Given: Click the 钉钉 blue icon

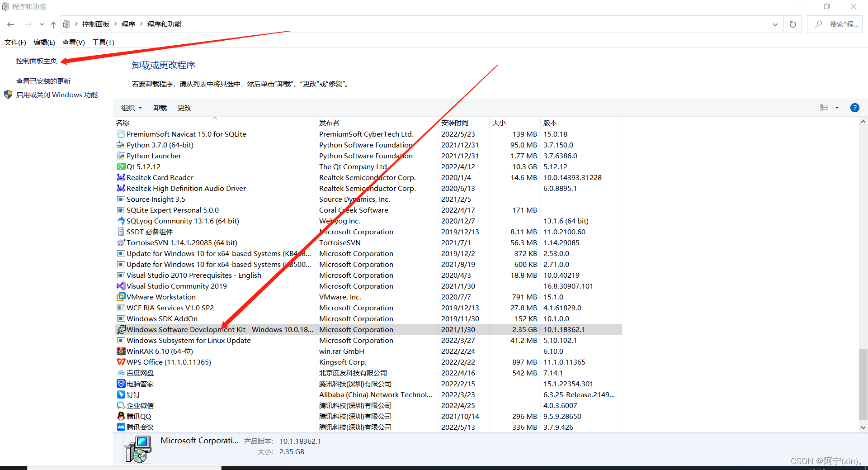Looking at the screenshot, I should coord(121,395).
